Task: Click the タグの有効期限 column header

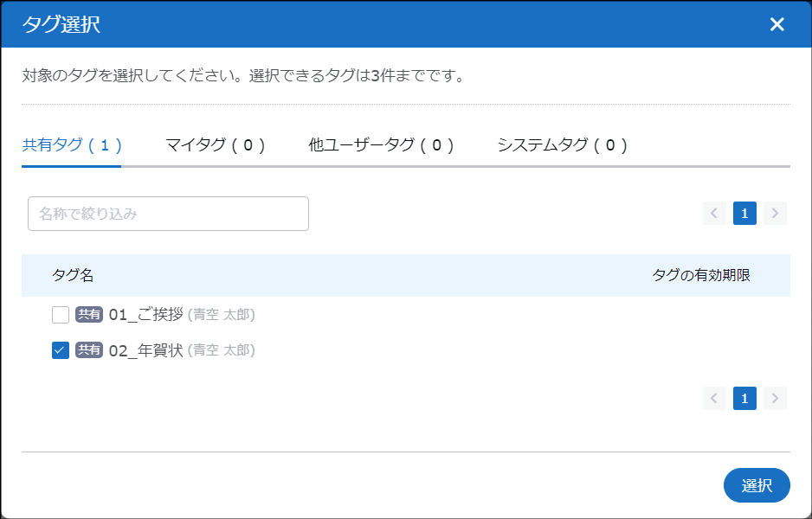Action: [x=700, y=275]
